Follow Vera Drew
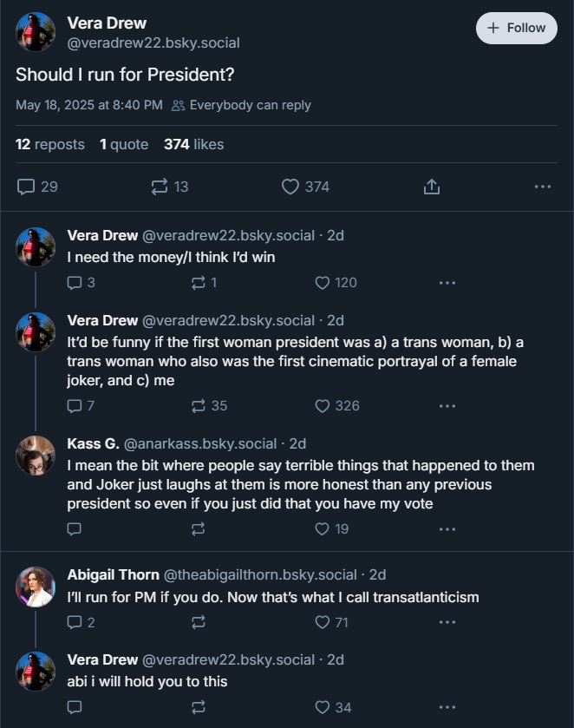The width and height of the screenshot is (574, 728). click(x=517, y=28)
